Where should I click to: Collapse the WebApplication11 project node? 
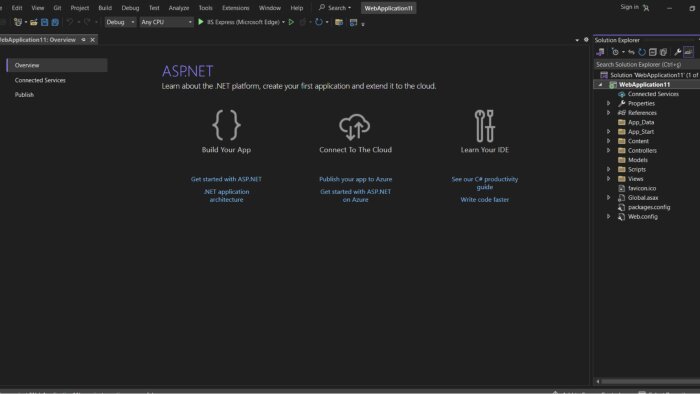600,84
